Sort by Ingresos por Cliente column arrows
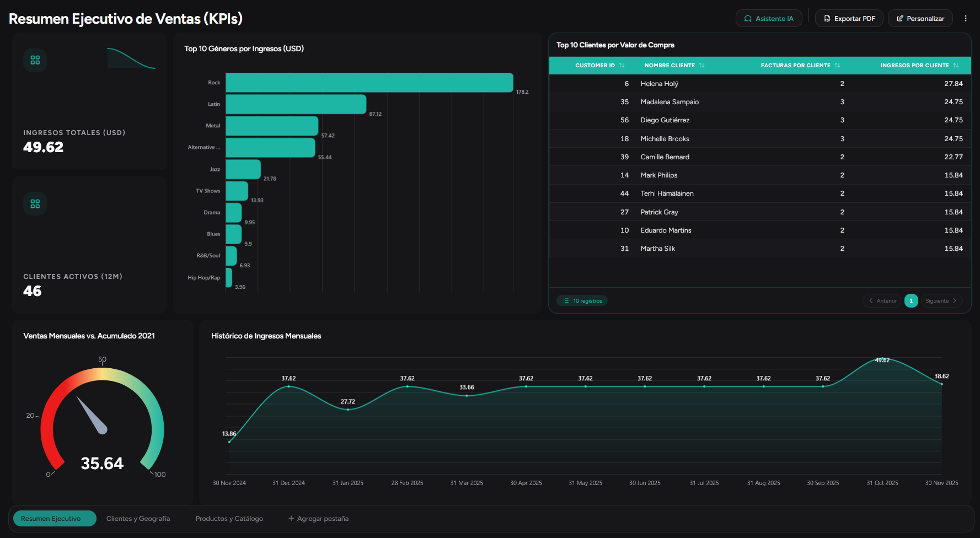The width and height of the screenshot is (980, 538). click(956, 65)
